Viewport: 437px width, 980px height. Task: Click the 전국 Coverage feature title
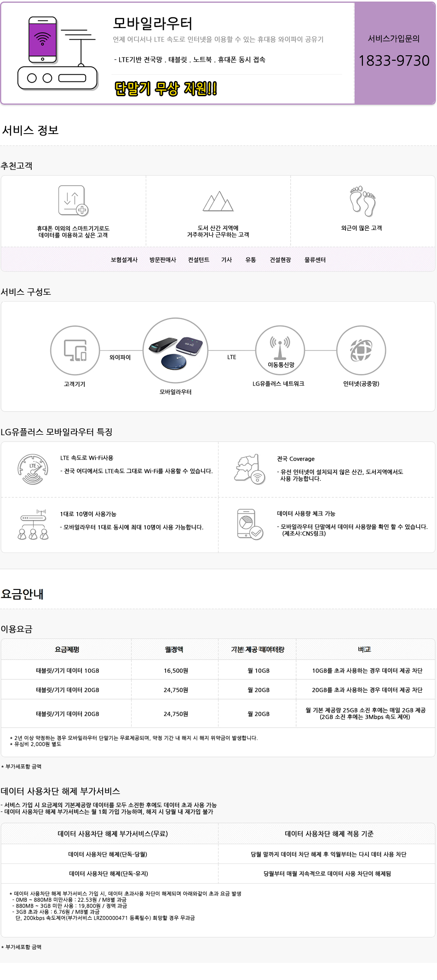tap(296, 459)
